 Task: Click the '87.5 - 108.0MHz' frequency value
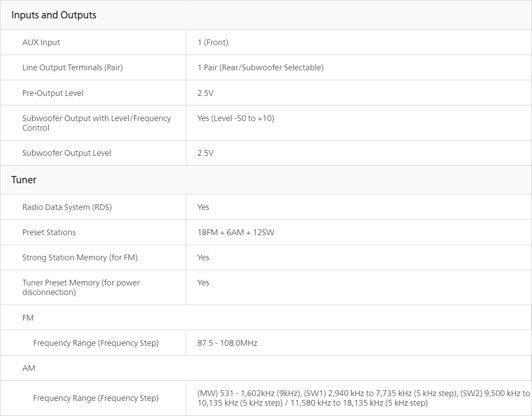227,343
